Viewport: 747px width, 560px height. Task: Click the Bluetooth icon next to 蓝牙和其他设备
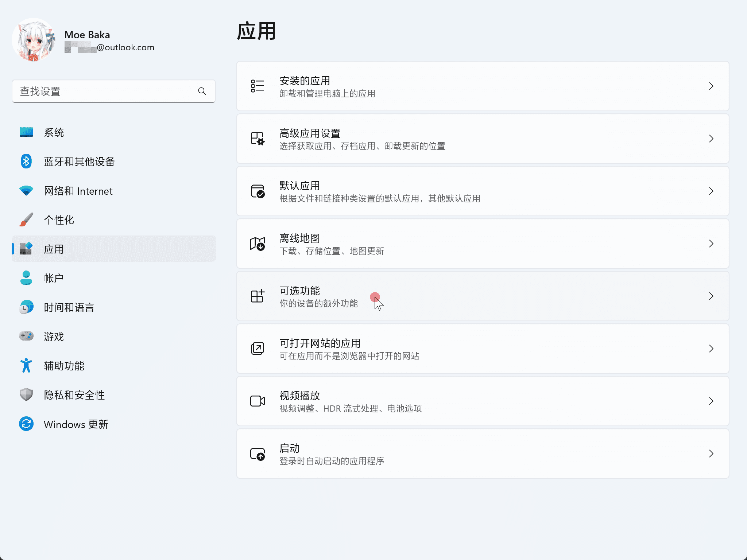(x=26, y=162)
